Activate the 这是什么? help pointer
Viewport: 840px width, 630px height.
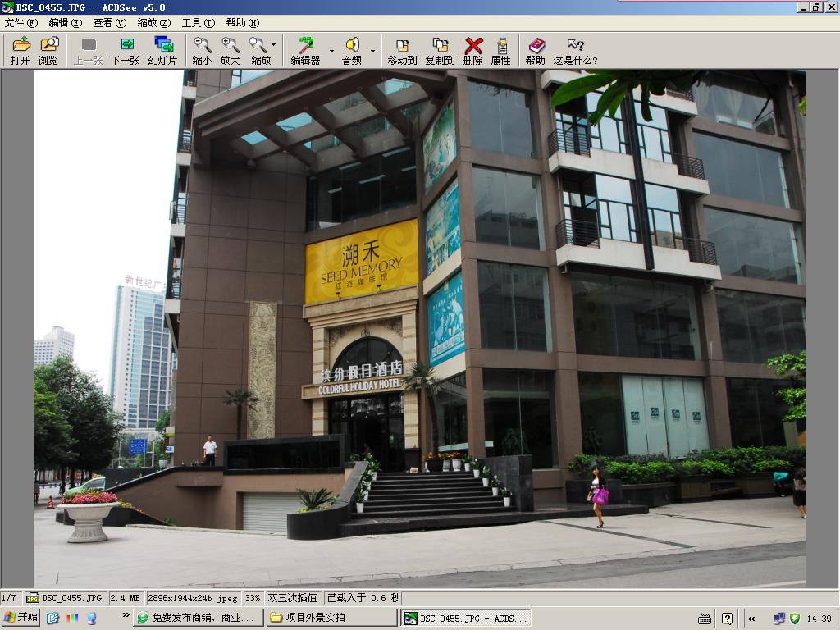tap(575, 50)
